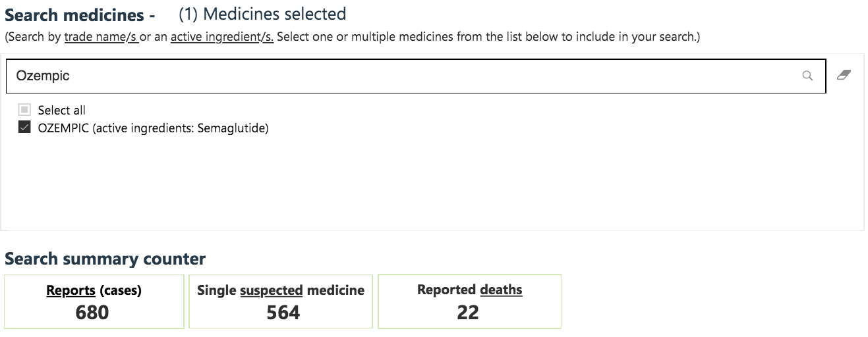This screenshot has width=868, height=337.
Task: Open the underlined trade name/s link
Action: point(101,37)
